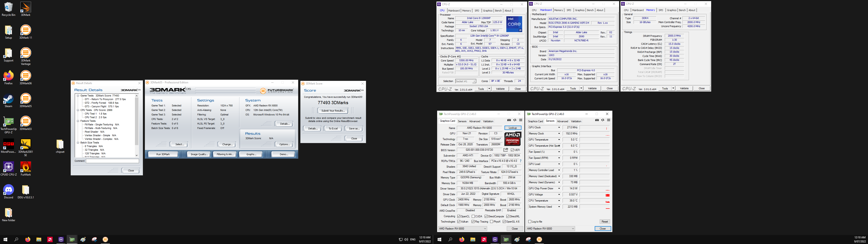This screenshot has width=868, height=244.
Task: Click the screenshot camera icon in GPU-Z Sensors window
Action: point(597,120)
